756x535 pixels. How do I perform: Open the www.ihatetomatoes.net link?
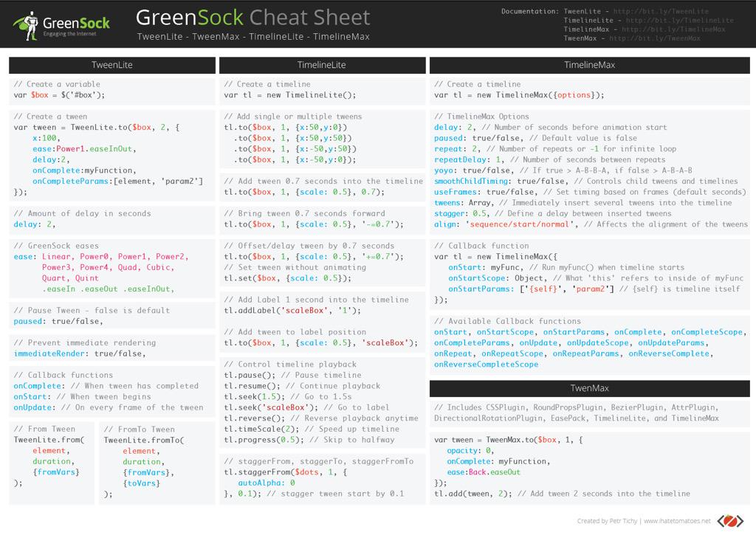[x=677, y=521]
